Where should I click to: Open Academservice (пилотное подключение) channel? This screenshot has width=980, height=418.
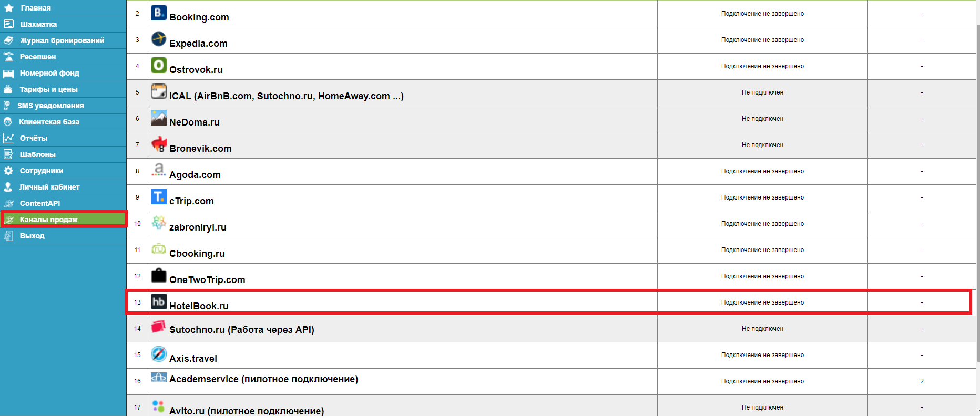tap(263, 379)
